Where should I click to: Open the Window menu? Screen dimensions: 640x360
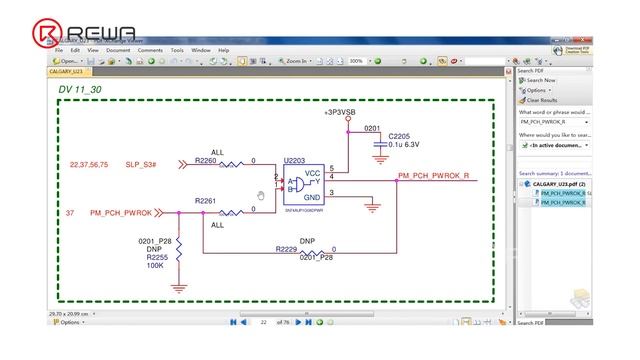[201, 50]
